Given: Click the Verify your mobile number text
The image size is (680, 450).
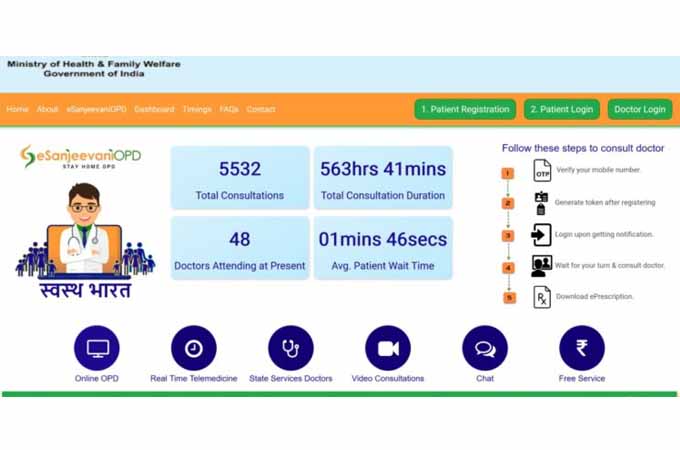Looking at the screenshot, I should [598, 170].
